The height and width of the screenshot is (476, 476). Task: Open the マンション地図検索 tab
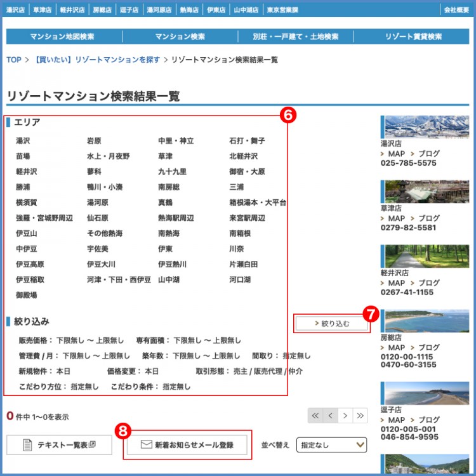(x=64, y=37)
